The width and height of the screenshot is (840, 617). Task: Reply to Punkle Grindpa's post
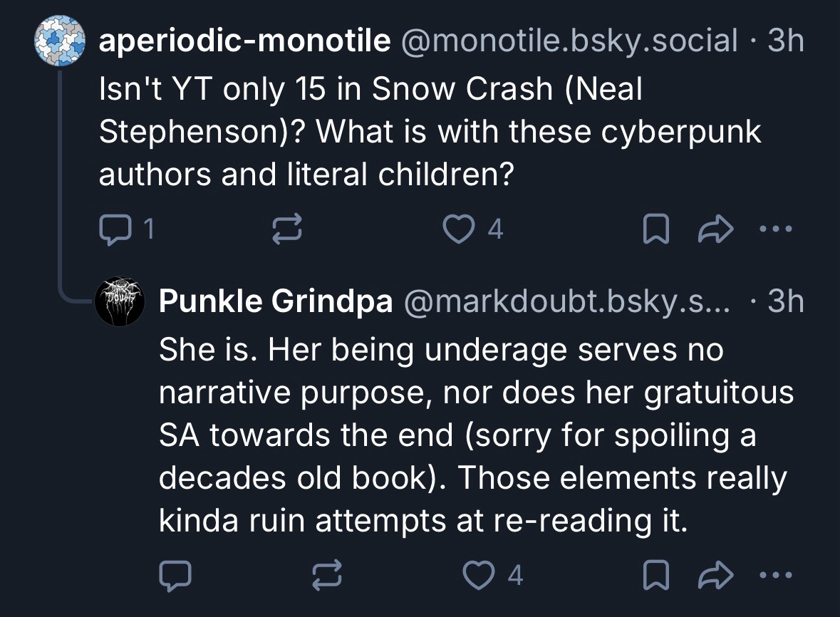click(175, 576)
